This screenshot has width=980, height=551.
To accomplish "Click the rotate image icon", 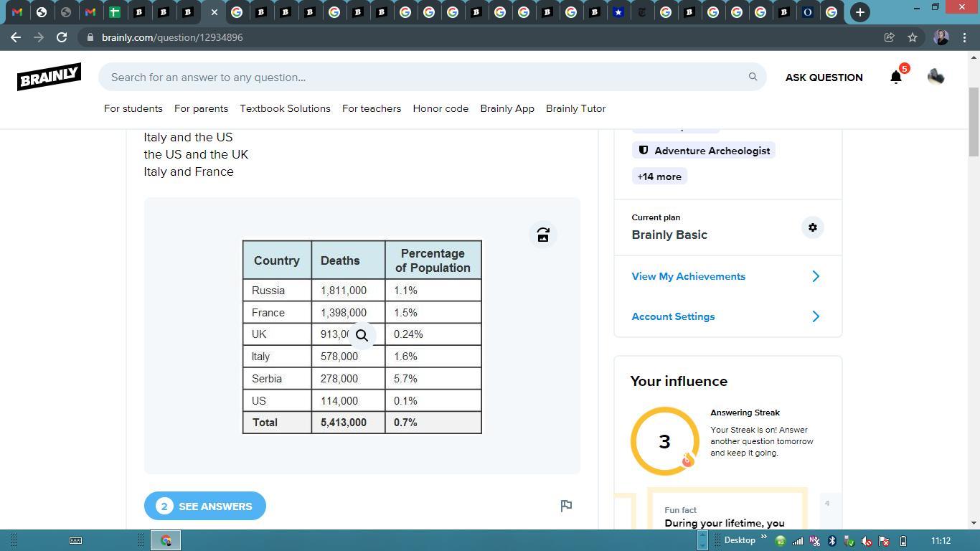I will coord(543,235).
